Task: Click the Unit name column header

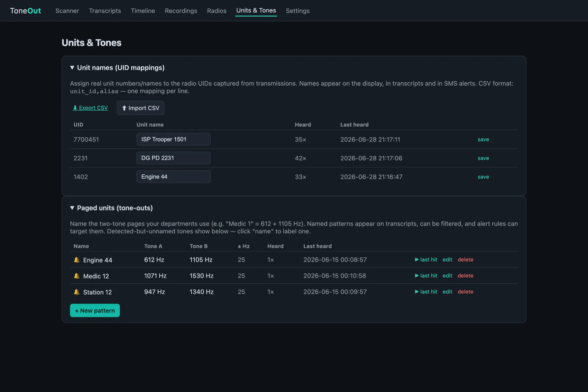Action: tap(150, 125)
